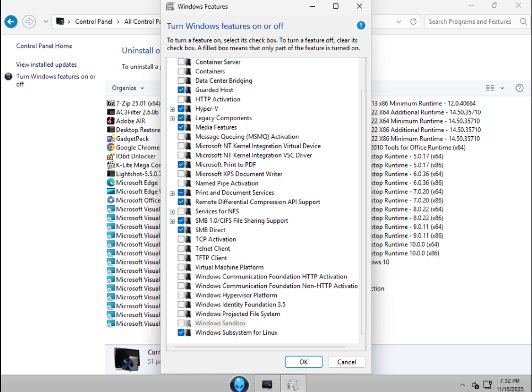This screenshot has height=392, width=532.
Task: Toggle the Hyper-V checkbox
Action: point(181,109)
